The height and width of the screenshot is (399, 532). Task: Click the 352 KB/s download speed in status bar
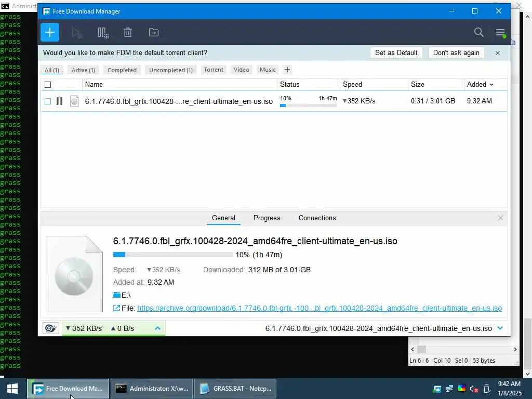(84, 328)
